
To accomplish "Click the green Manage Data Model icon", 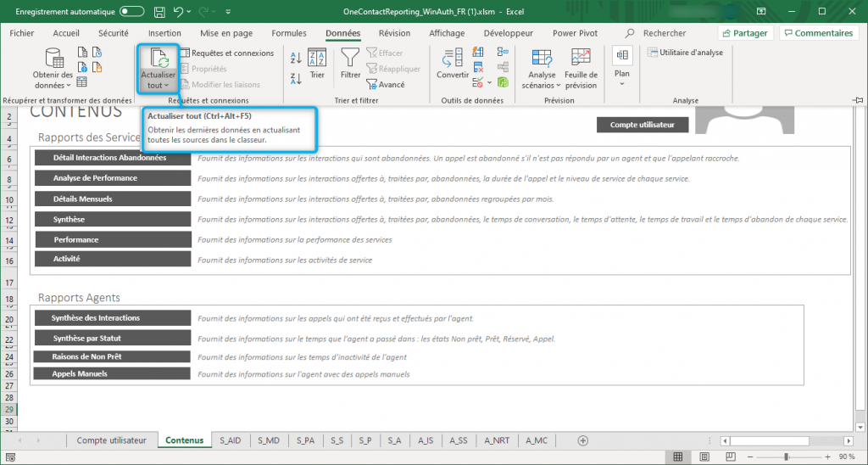I will tap(503, 82).
